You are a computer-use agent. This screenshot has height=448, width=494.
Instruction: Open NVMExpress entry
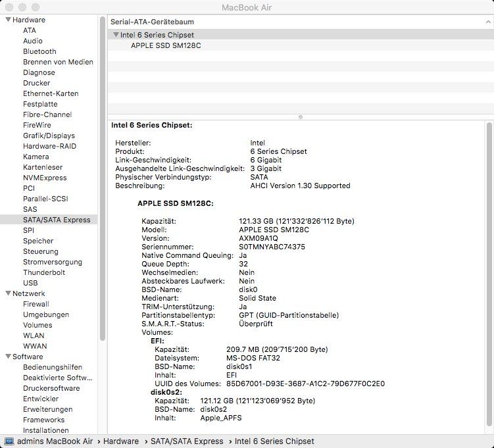click(45, 178)
